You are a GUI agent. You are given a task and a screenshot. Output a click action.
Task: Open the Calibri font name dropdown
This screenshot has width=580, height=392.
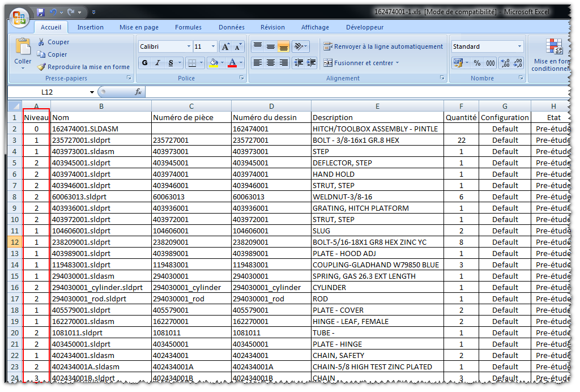click(x=189, y=46)
